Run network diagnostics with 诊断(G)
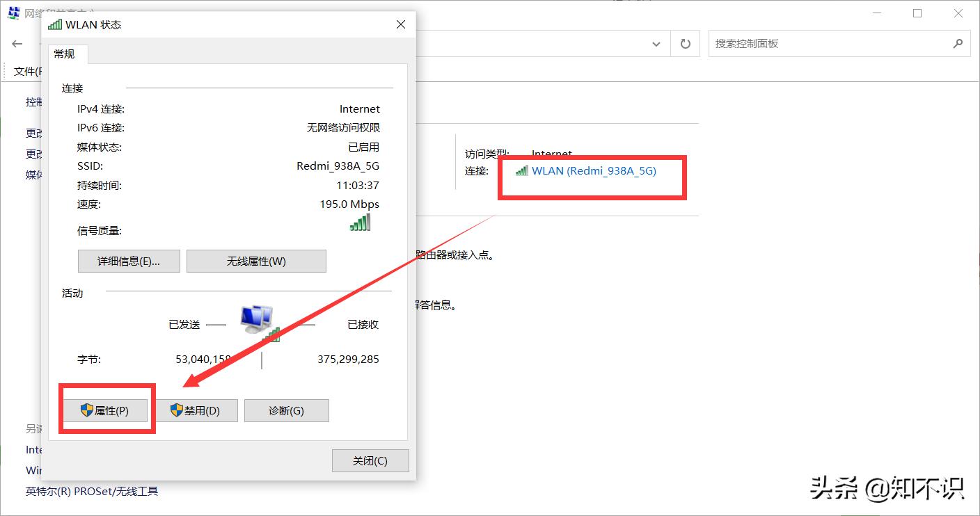This screenshot has height=516, width=980. tap(287, 410)
